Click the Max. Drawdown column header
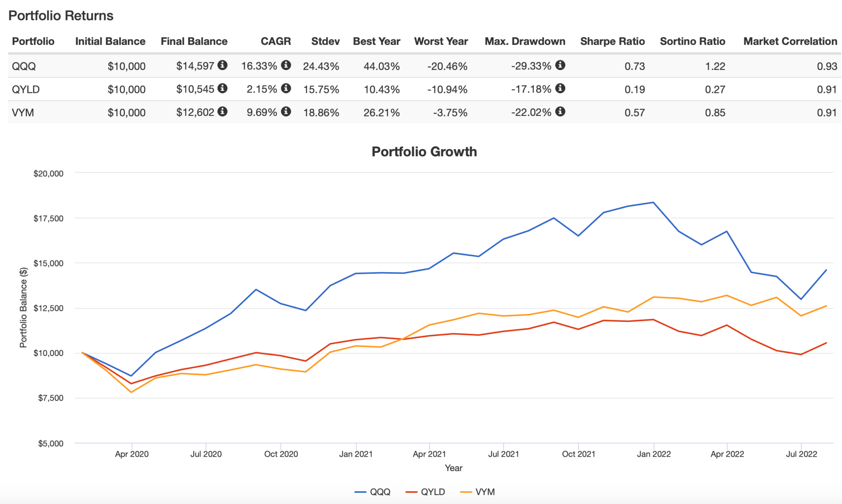 [x=525, y=42]
